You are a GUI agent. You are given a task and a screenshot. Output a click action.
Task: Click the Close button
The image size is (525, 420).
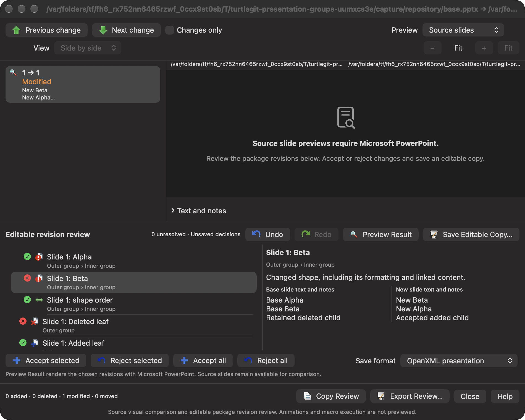tap(470, 396)
